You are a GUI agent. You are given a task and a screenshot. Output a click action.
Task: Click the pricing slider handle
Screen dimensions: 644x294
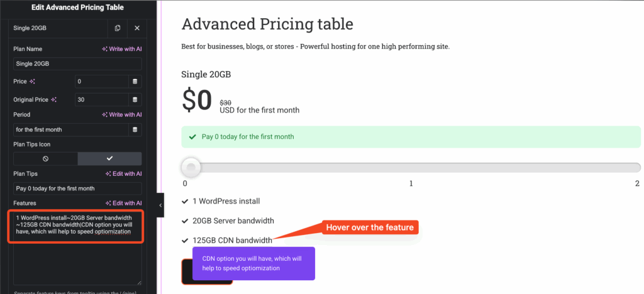click(x=191, y=167)
